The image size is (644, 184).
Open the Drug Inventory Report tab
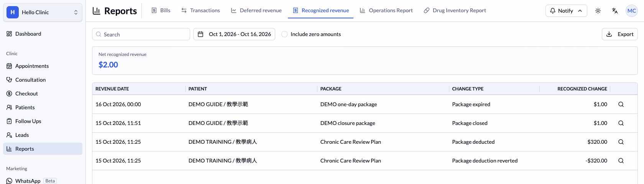click(x=455, y=10)
